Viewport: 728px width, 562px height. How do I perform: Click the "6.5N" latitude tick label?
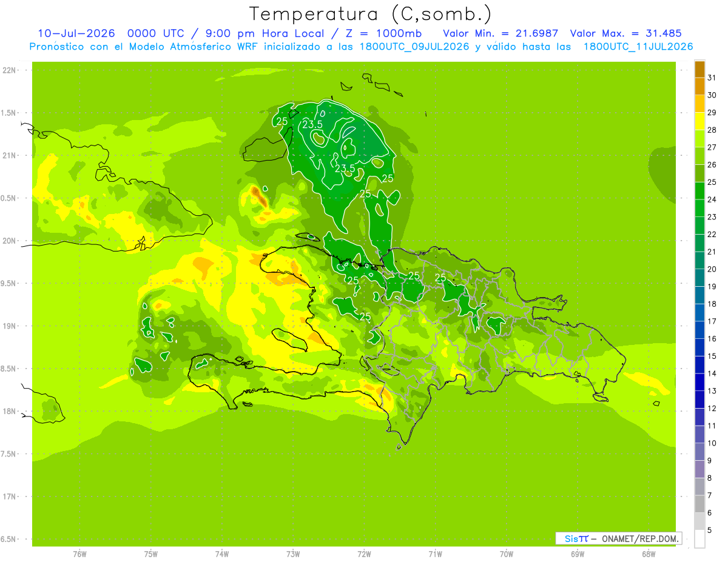pyautogui.click(x=8, y=539)
